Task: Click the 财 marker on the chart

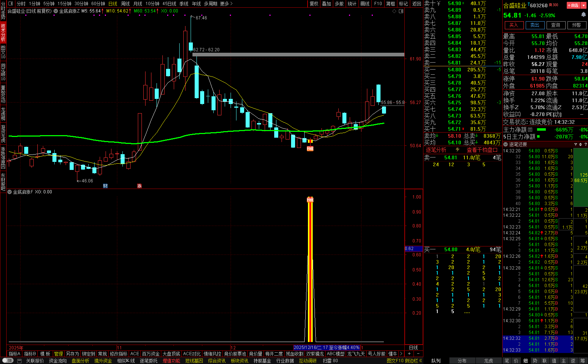Action: pyautogui.click(x=105, y=186)
